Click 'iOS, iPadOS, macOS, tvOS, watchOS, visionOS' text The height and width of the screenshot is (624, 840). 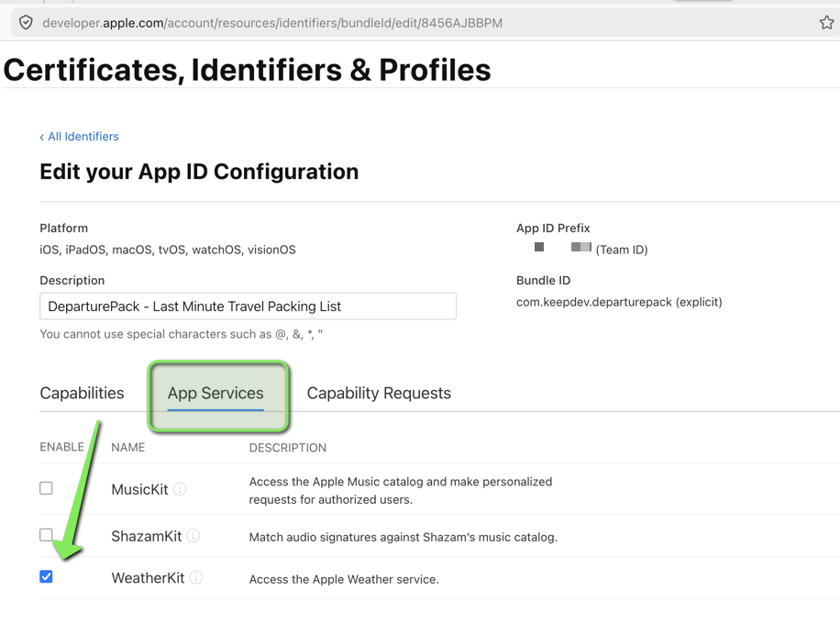[x=168, y=250]
